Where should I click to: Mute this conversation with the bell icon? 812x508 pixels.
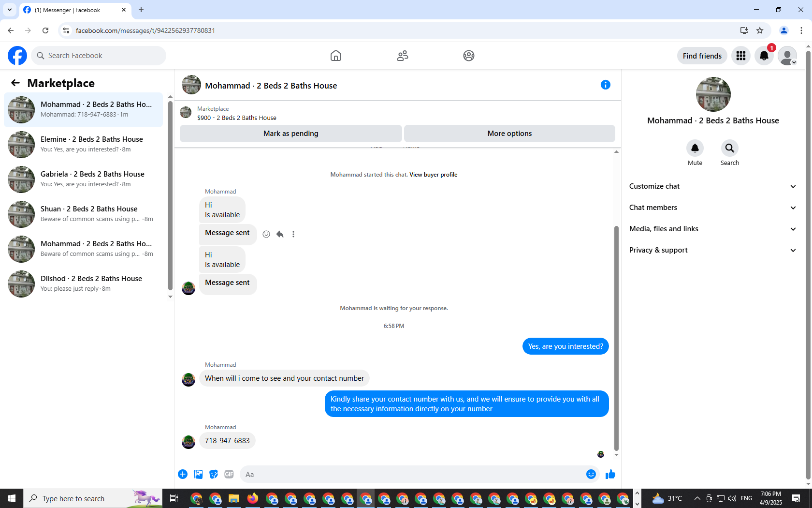(x=695, y=148)
